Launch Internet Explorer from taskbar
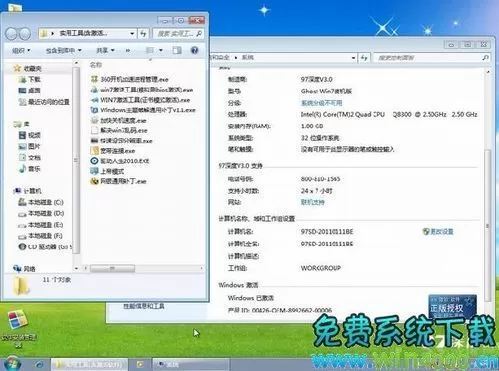This screenshot has width=499, height=371. pos(39,364)
